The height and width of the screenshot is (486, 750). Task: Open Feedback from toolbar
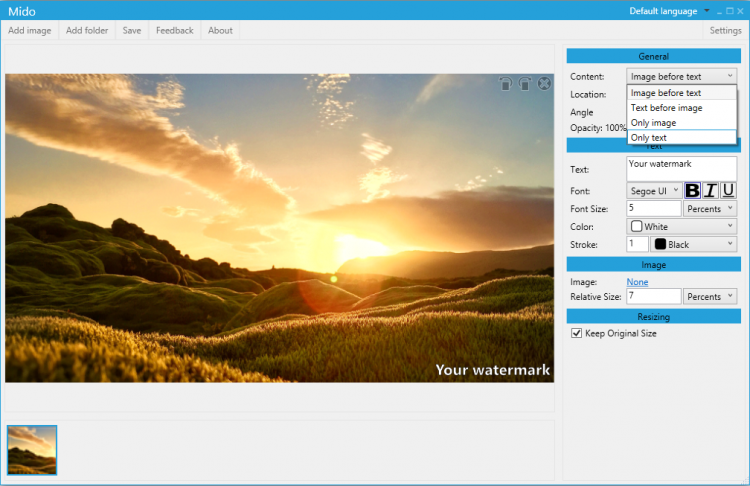[x=175, y=31]
